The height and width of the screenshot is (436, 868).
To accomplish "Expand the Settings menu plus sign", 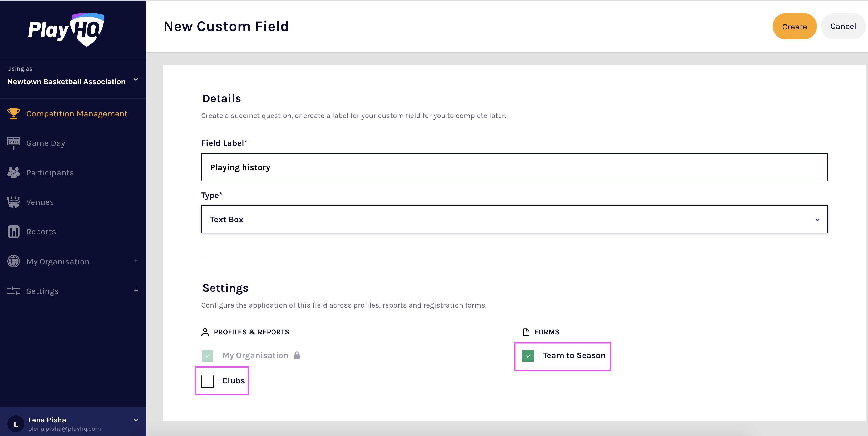I will click(136, 290).
